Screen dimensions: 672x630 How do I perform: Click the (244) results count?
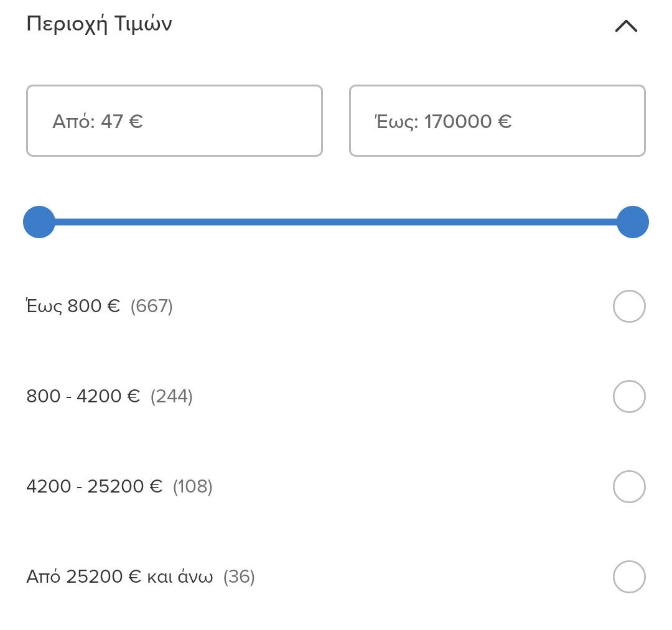click(x=172, y=397)
